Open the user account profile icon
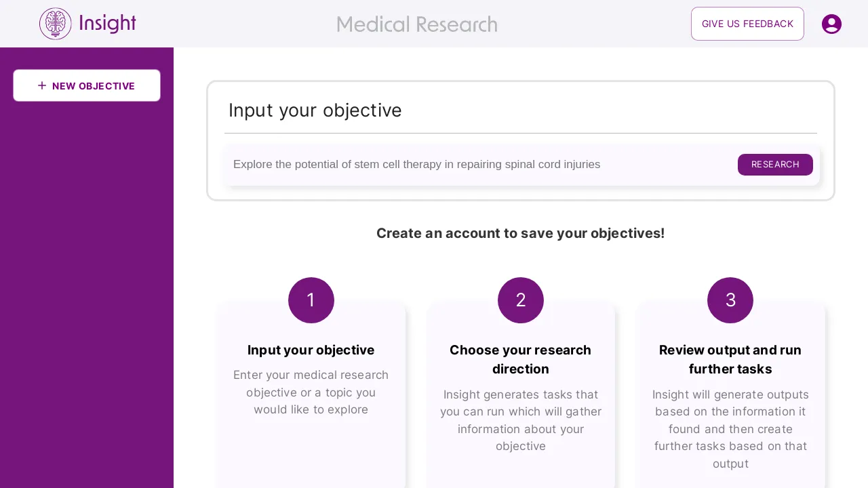This screenshot has width=868, height=488. click(x=831, y=24)
